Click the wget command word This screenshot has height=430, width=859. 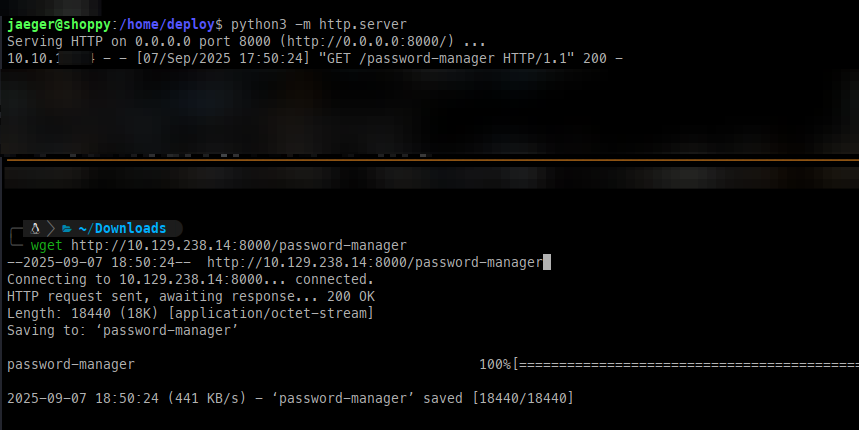(x=47, y=245)
